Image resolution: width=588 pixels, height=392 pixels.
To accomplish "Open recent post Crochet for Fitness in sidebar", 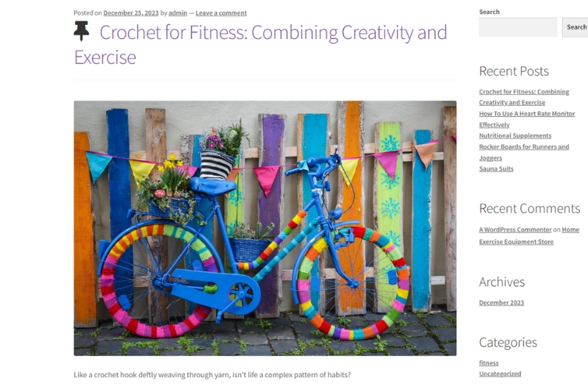I will [x=524, y=97].
